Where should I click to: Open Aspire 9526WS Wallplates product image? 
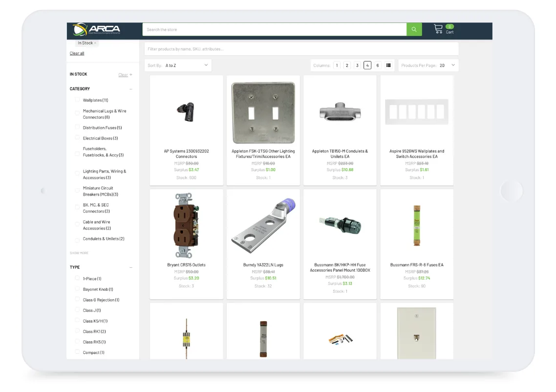click(x=417, y=112)
